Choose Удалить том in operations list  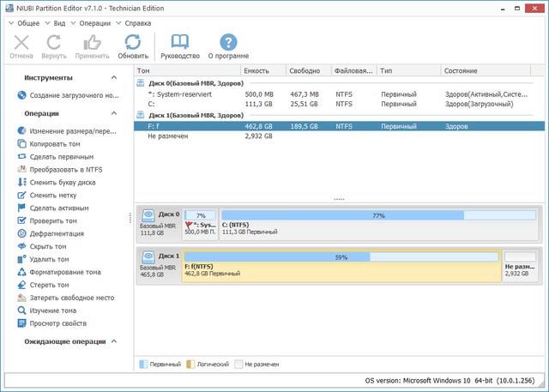click(x=49, y=259)
